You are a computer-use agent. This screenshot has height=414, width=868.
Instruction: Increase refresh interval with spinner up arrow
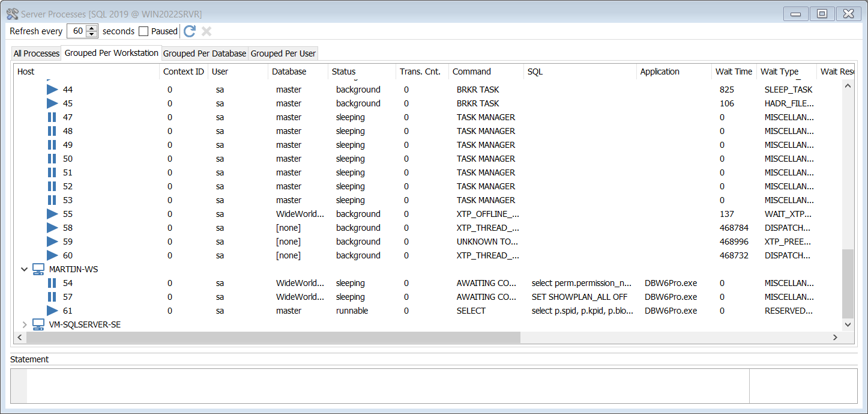(92, 28)
